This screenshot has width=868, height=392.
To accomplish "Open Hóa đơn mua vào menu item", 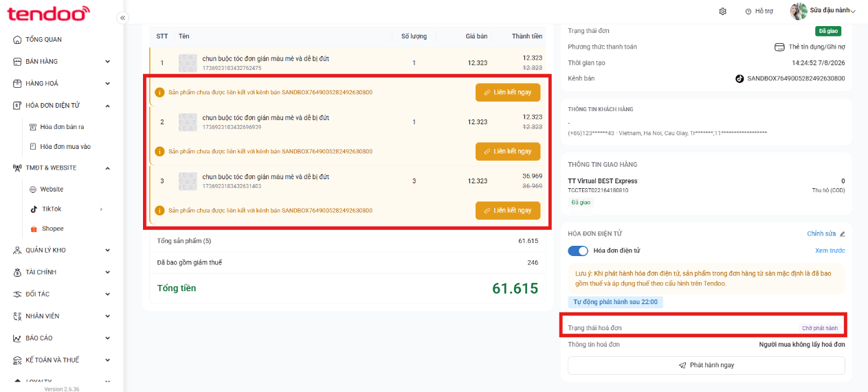I will (x=65, y=146).
